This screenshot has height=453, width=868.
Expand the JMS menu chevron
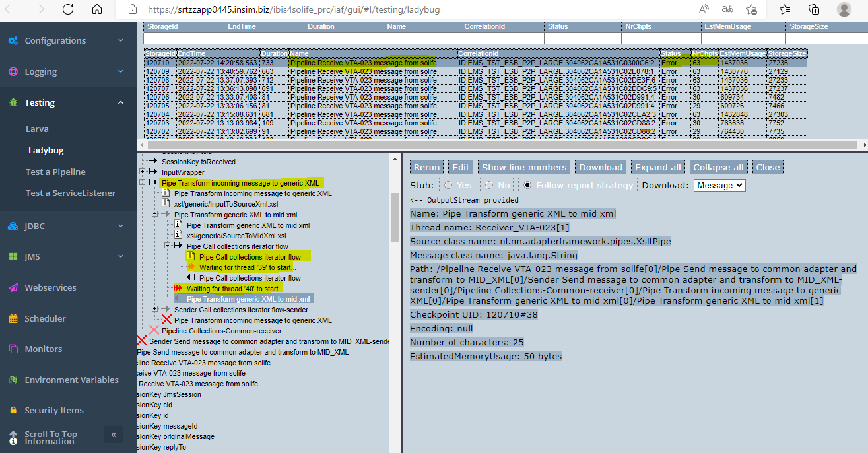121,256
